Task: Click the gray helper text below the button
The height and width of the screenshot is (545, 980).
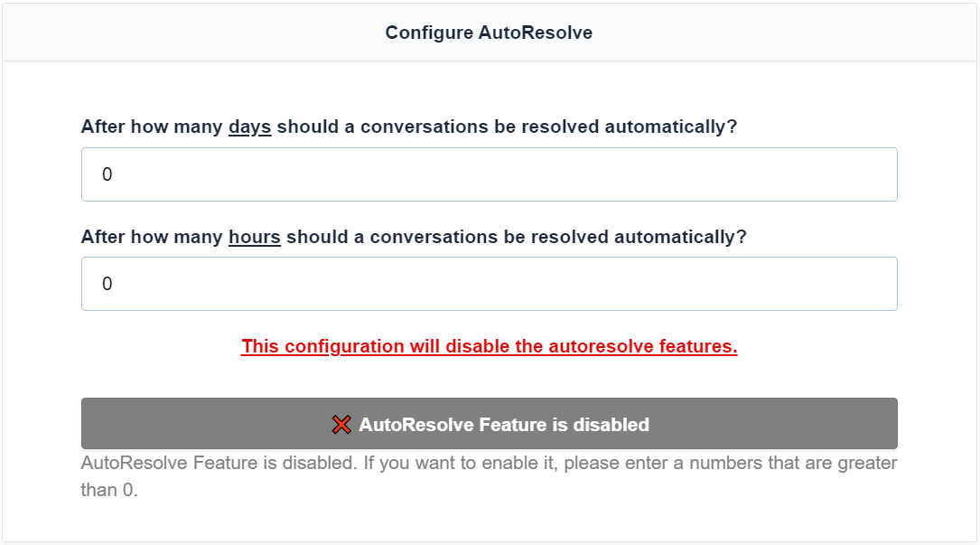Action: tap(489, 464)
